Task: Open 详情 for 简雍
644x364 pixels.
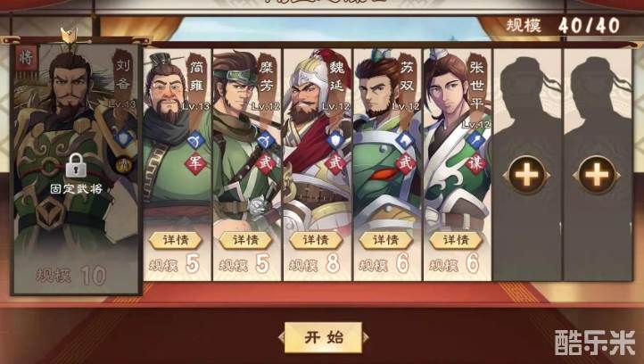Action: [176, 240]
